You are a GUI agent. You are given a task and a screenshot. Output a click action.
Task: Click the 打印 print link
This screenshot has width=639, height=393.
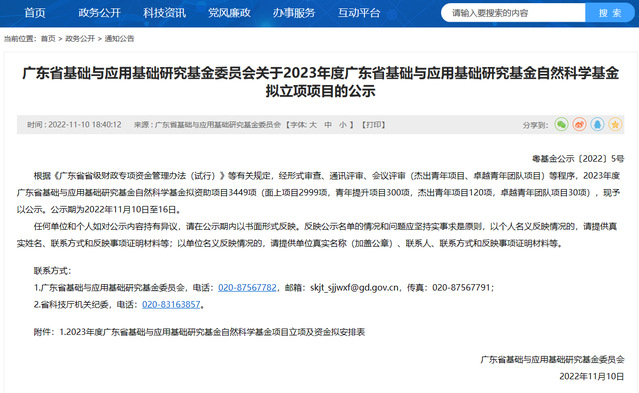(x=373, y=125)
